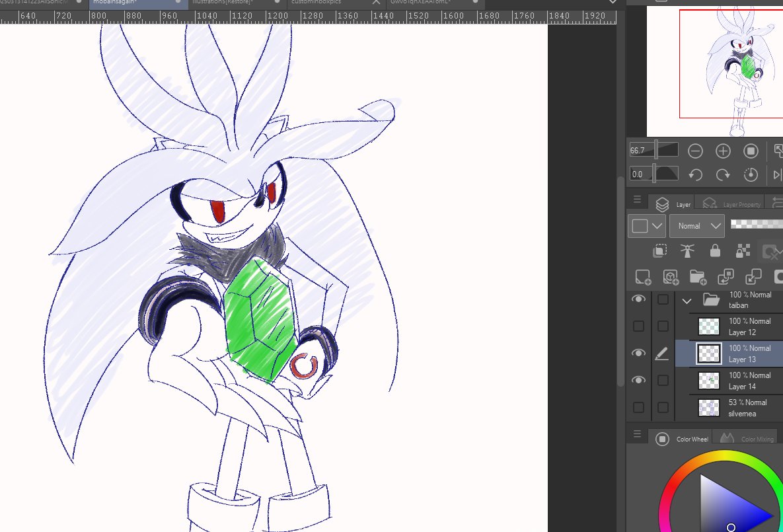The height and width of the screenshot is (532, 783).
Task: Hide the taiban folder with its eye
Action: coord(638,299)
